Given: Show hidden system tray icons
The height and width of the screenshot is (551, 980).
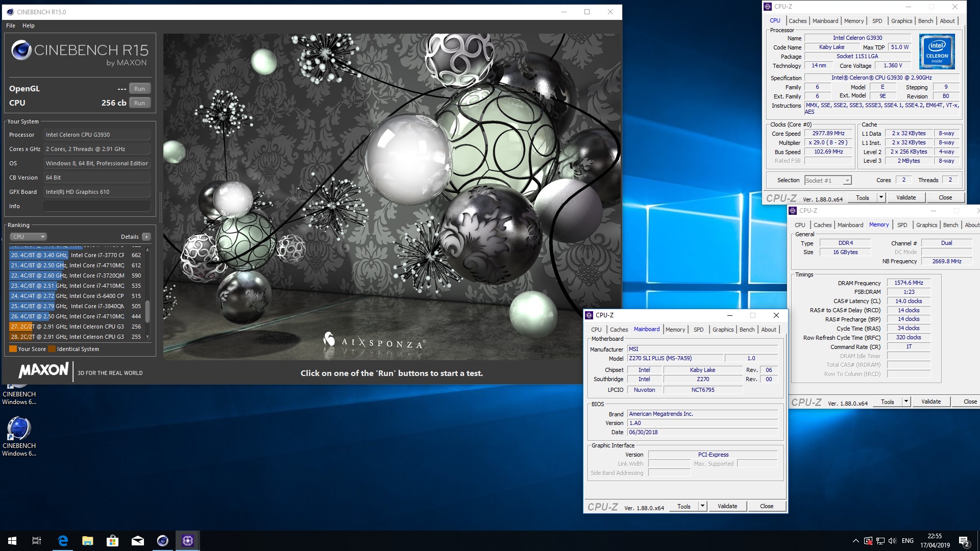Looking at the screenshot, I should pos(855,541).
